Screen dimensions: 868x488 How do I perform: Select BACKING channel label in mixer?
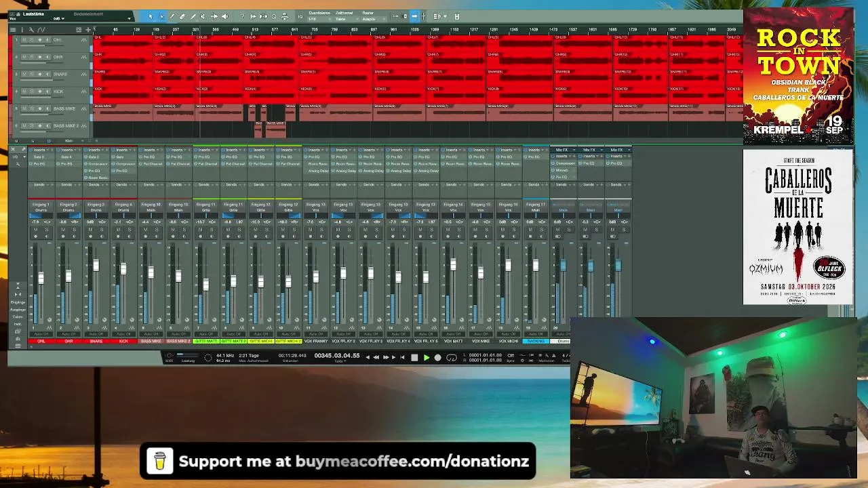pyautogui.click(x=536, y=341)
